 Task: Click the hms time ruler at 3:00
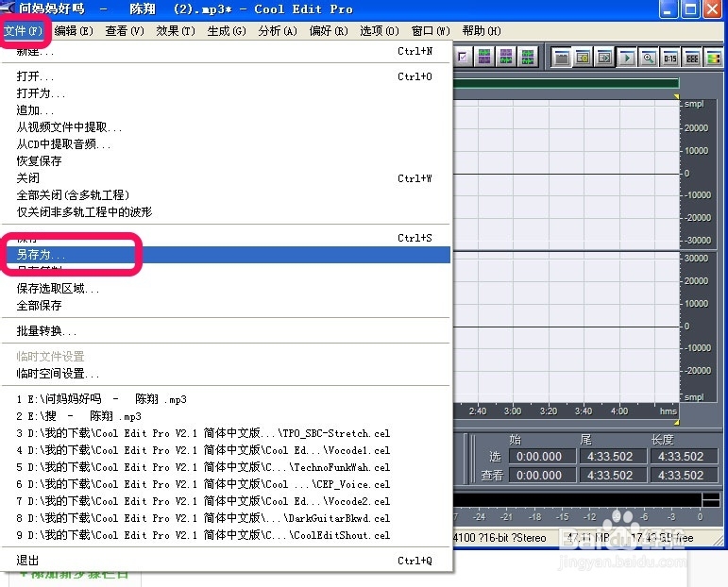[x=513, y=411]
